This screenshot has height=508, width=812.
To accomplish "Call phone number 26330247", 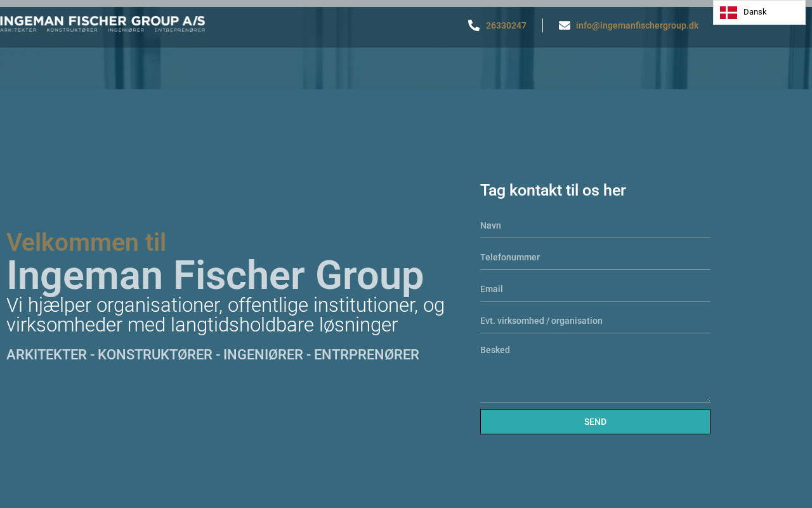I will tap(506, 25).
